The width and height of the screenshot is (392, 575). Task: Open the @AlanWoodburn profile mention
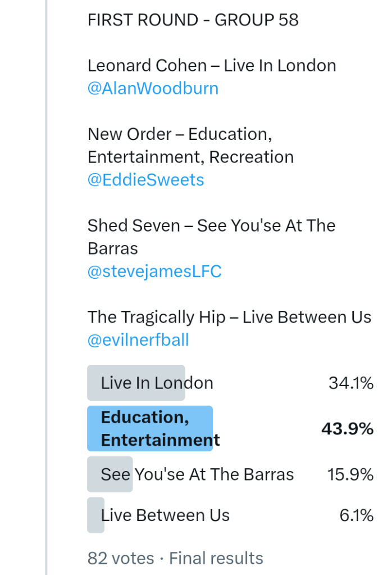click(153, 89)
